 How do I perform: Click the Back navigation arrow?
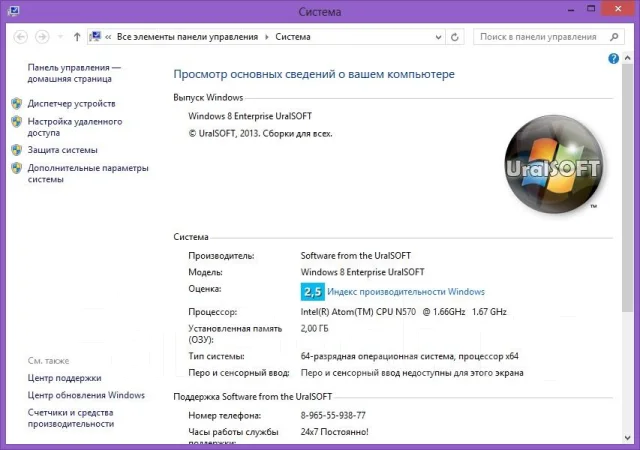click(x=20, y=37)
